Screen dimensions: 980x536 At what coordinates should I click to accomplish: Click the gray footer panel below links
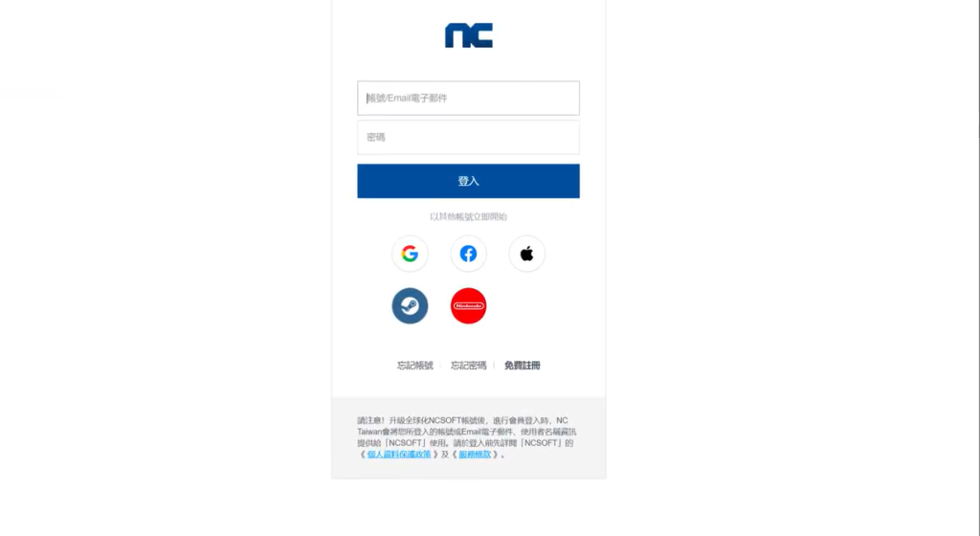pos(468,438)
